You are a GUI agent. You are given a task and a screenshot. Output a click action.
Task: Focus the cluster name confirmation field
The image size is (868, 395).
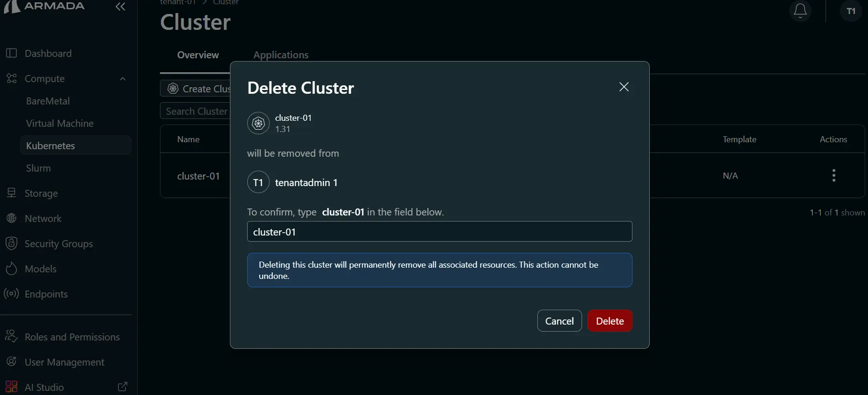click(x=439, y=231)
